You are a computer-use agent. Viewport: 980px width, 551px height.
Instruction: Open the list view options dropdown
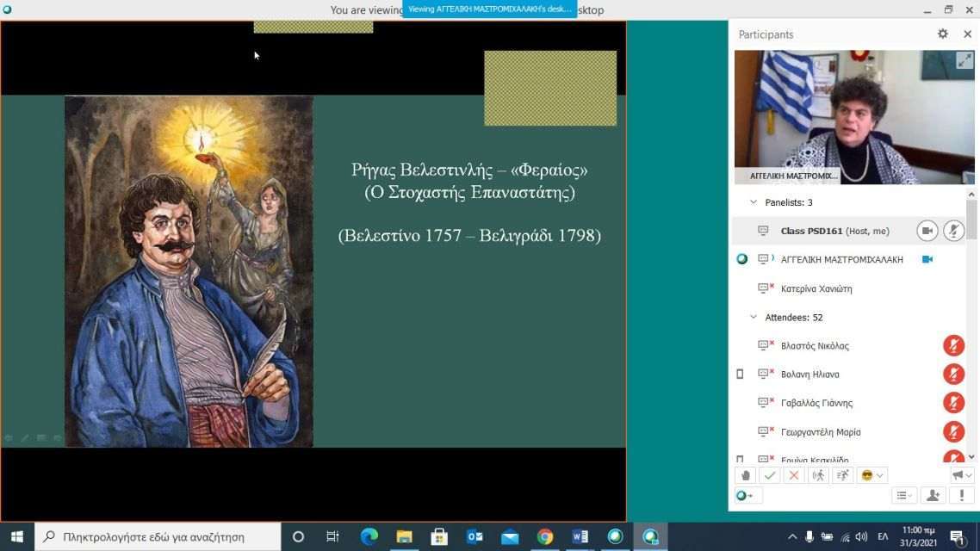[903, 496]
